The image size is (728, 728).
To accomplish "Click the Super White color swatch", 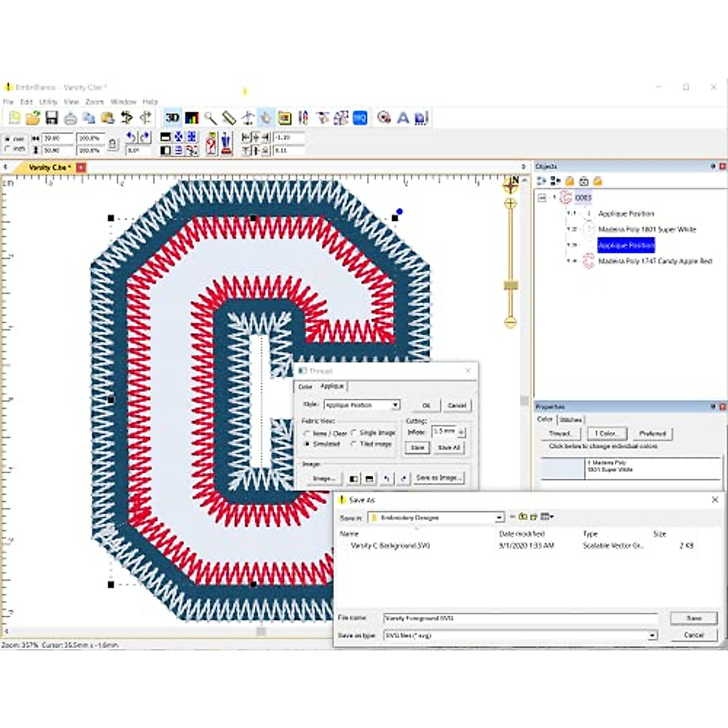I will click(x=562, y=467).
